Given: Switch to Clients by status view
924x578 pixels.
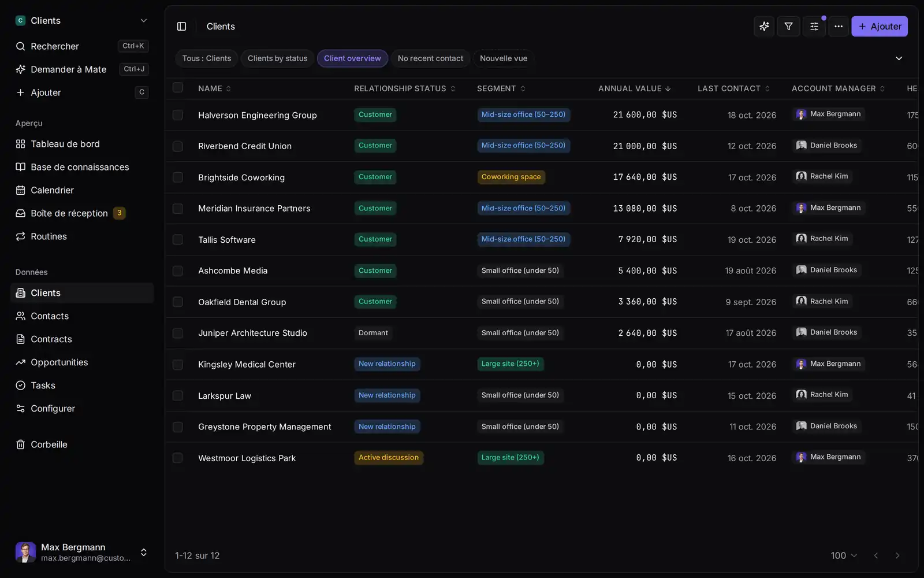Looking at the screenshot, I should (278, 58).
